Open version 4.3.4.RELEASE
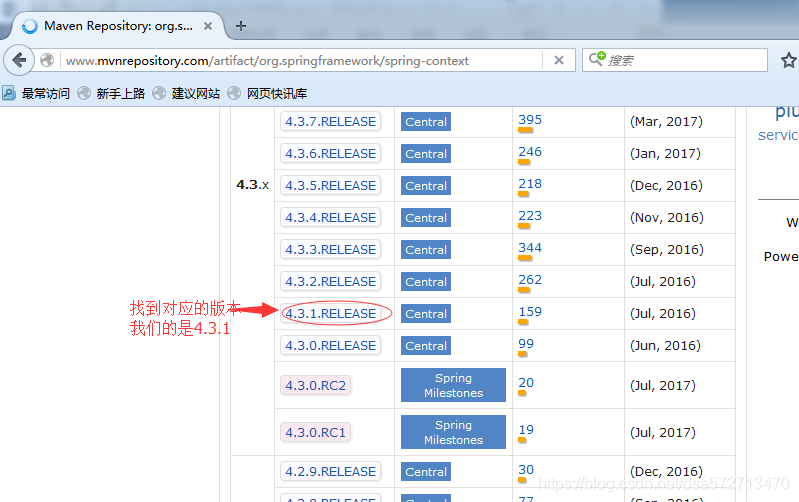The height and width of the screenshot is (502, 799). click(330, 218)
